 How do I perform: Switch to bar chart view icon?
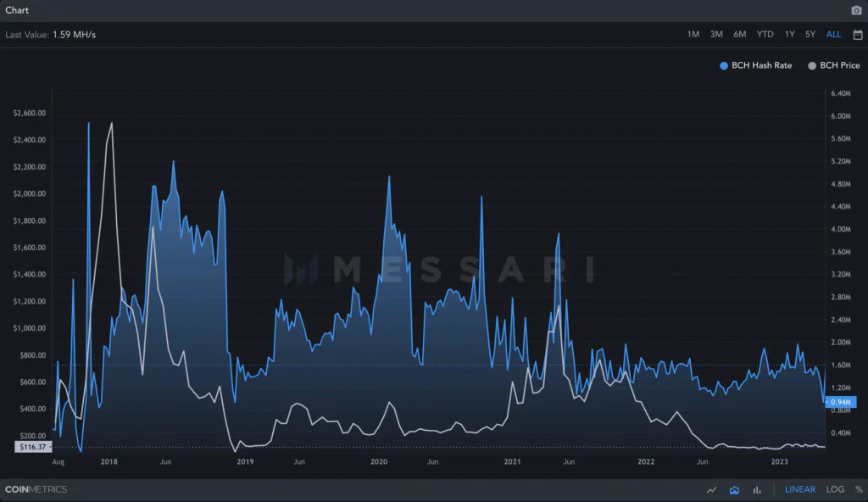(x=756, y=490)
